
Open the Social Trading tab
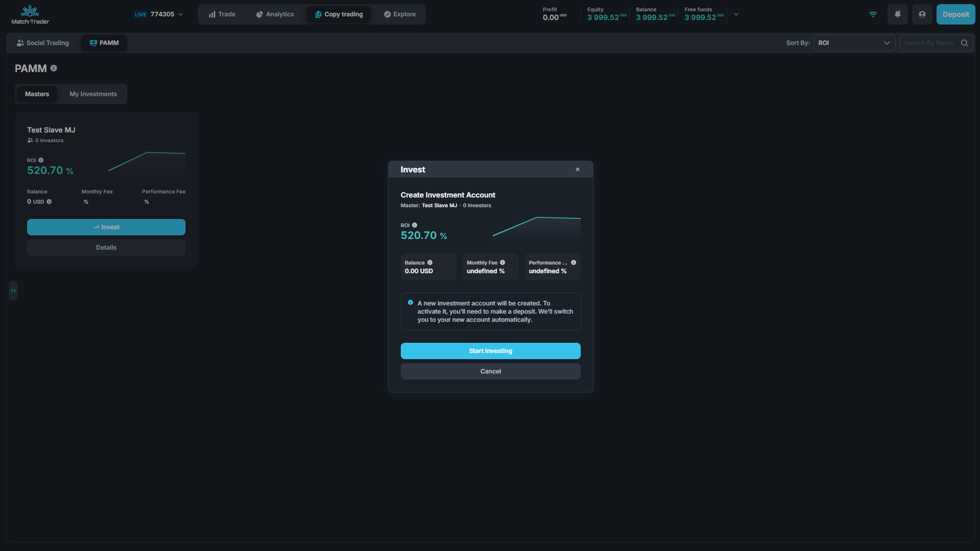pyautogui.click(x=43, y=43)
